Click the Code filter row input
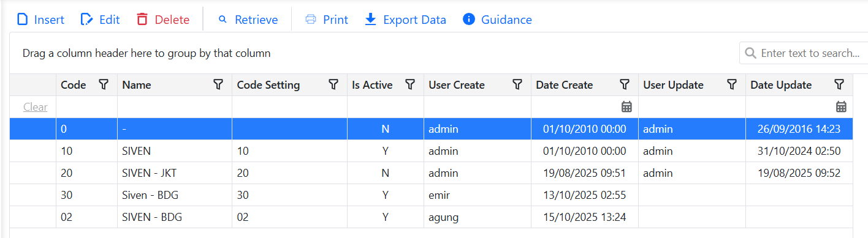The height and width of the screenshot is (238, 868). (86, 107)
